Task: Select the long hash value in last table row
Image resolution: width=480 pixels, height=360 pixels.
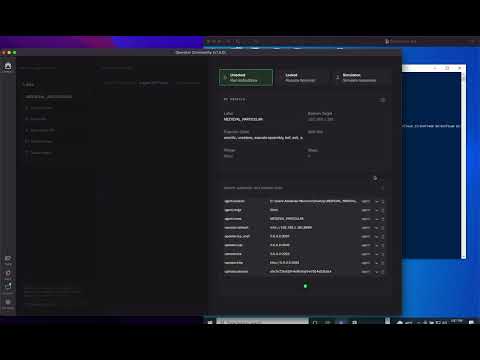Action: (300, 272)
